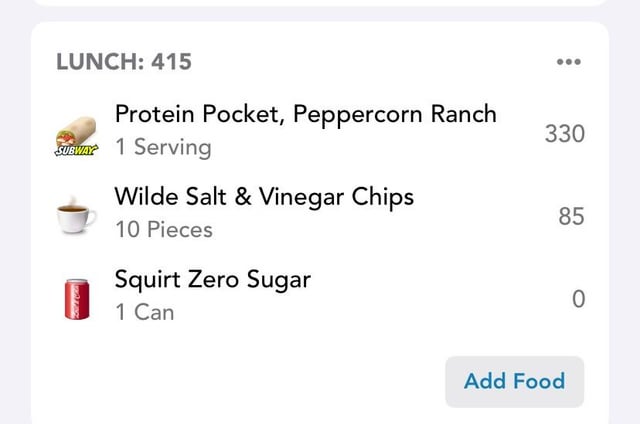
Task: Edit the 1 Can portion size
Action: (x=144, y=312)
